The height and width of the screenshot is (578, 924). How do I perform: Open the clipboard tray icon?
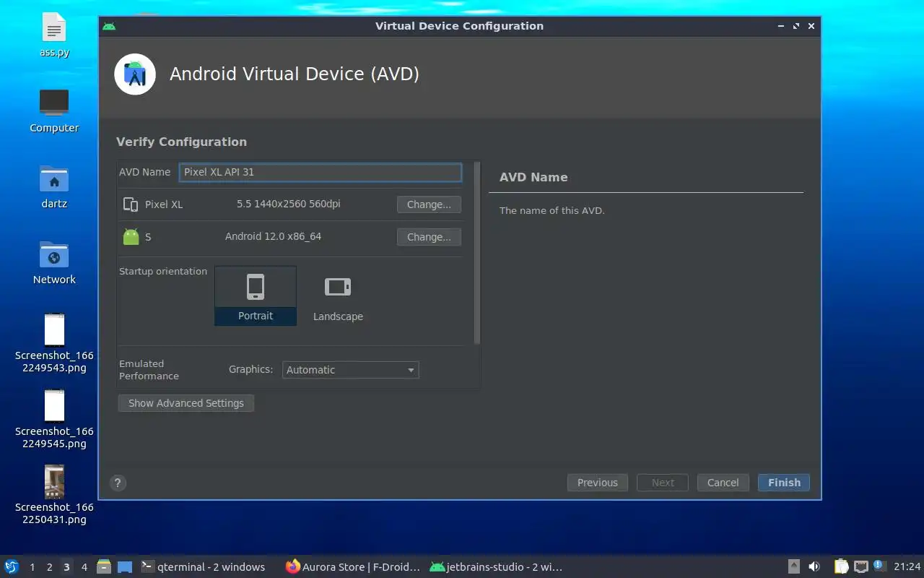[842, 567]
